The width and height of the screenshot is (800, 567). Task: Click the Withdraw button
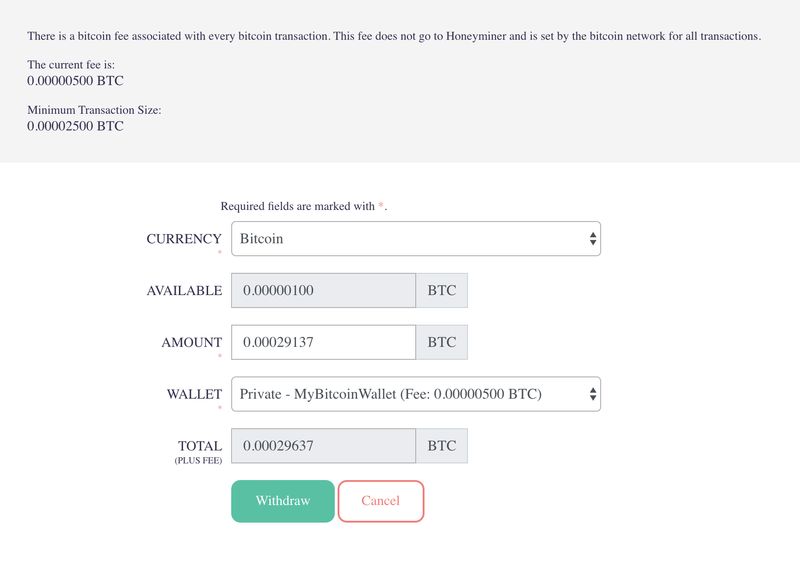pyautogui.click(x=282, y=501)
